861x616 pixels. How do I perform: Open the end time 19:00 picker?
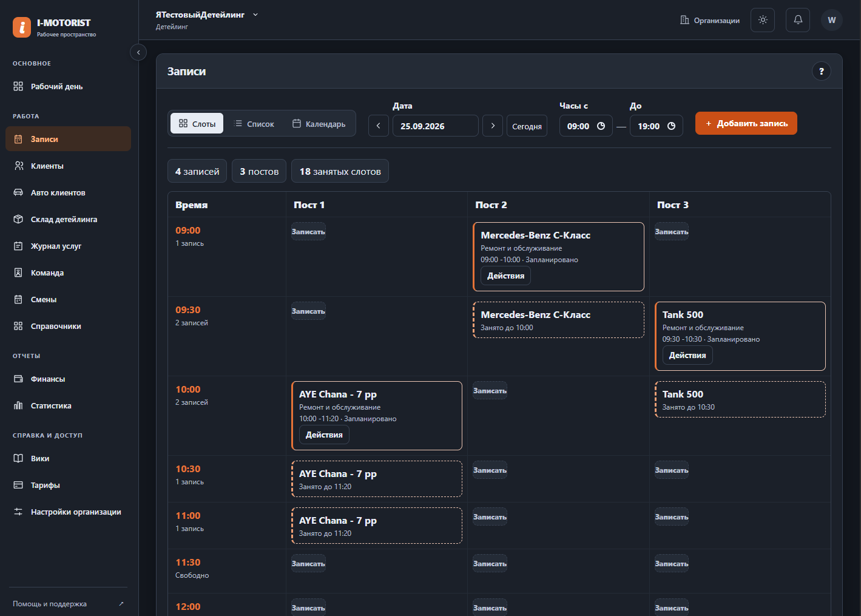(x=657, y=126)
